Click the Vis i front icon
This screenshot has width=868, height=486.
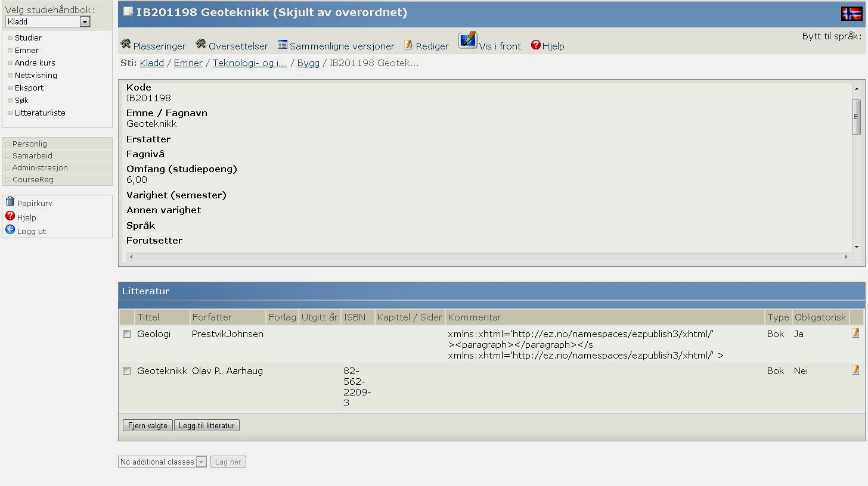(467, 40)
